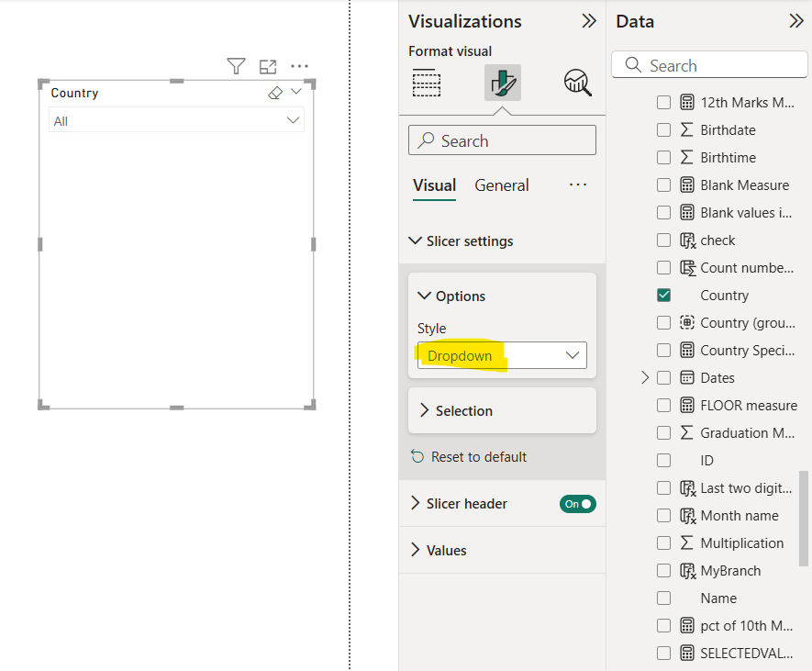This screenshot has width=812, height=671.
Task: Expand the Dates table in Data pane
Action: click(x=647, y=377)
